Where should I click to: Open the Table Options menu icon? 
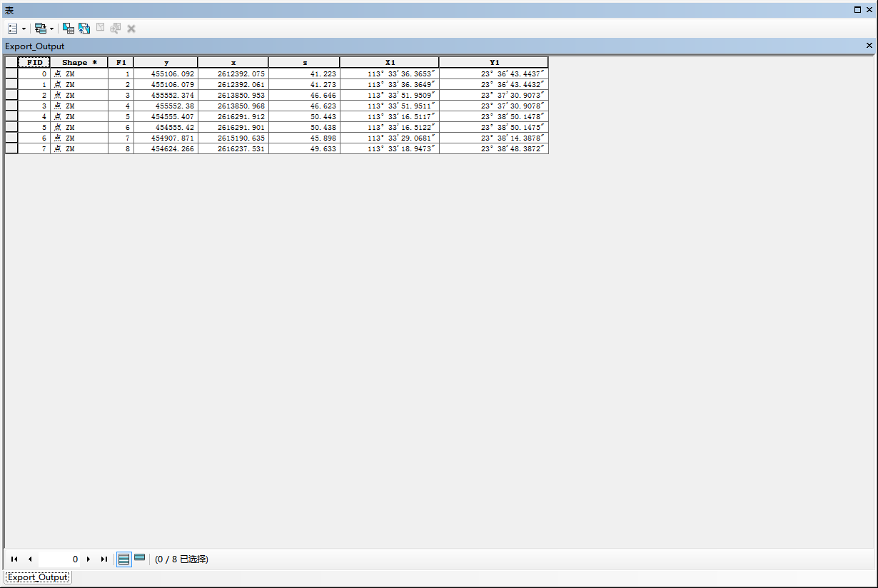(x=13, y=29)
